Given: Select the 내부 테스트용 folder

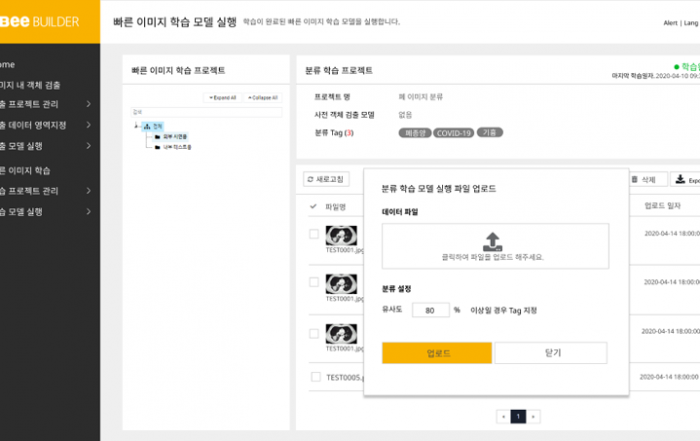Looking at the screenshot, I should 173,147.
